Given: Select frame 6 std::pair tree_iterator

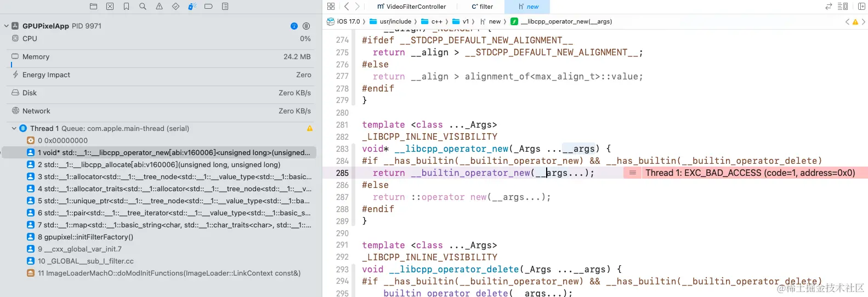Looking at the screenshot, I should point(161,213).
